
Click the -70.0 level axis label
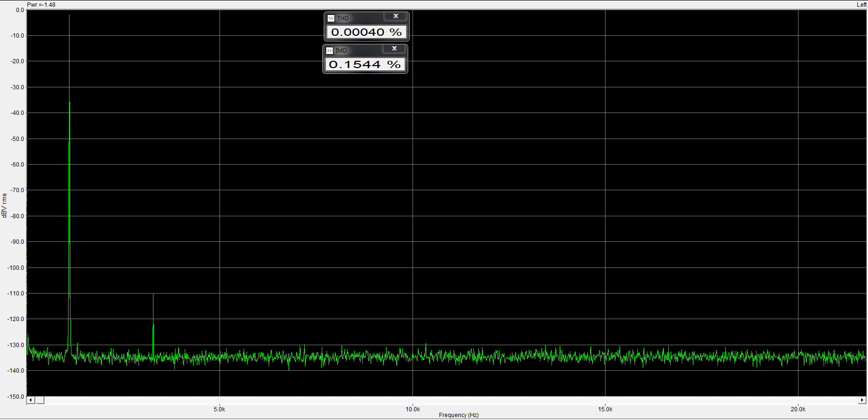point(18,190)
